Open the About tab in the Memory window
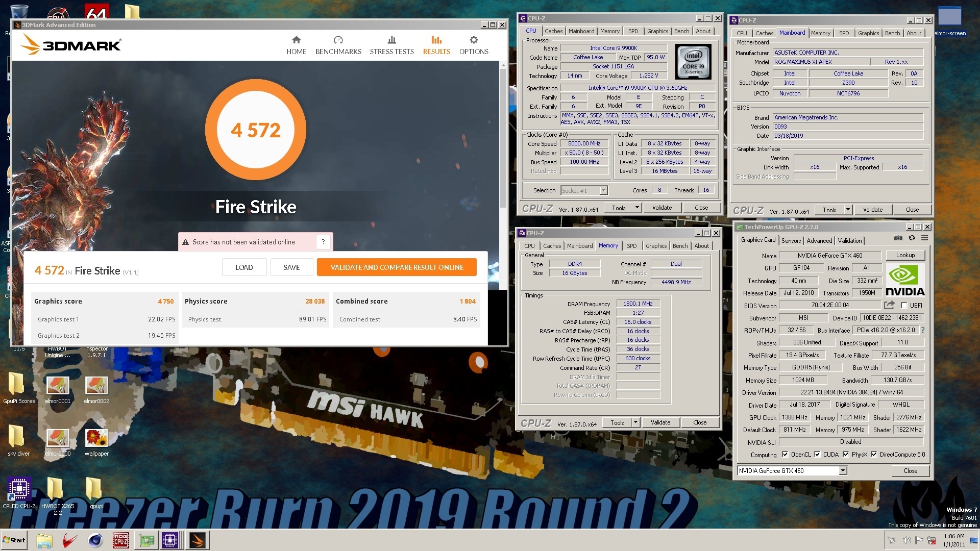 (x=701, y=246)
